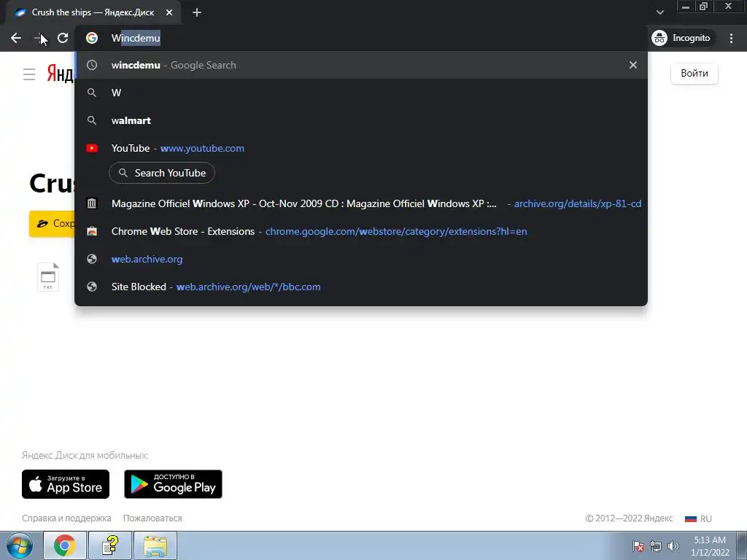Open a new tab with plus button
The width and height of the screenshot is (747, 560).
[197, 13]
